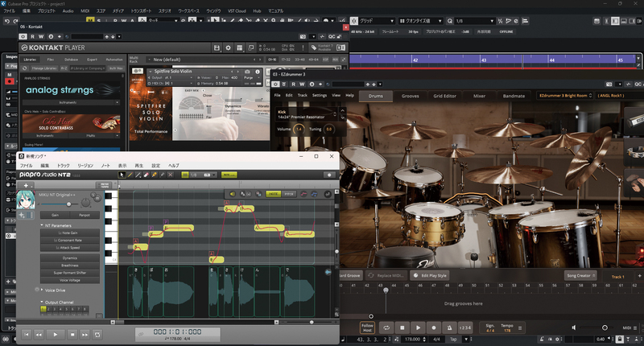Toggle the Read (R) button in EZdrummer plugin header

(x=293, y=84)
